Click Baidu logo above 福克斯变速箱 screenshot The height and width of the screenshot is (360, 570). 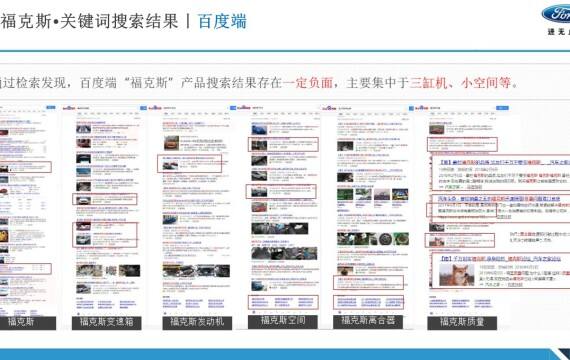69,108
